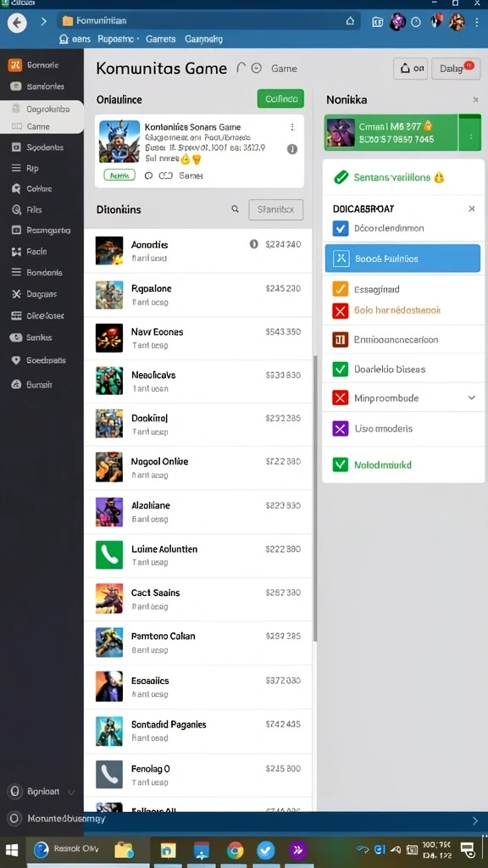This screenshot has height=868, width=488.
Task: Click the Sfanritxx button
Action: tap(276, 210)
